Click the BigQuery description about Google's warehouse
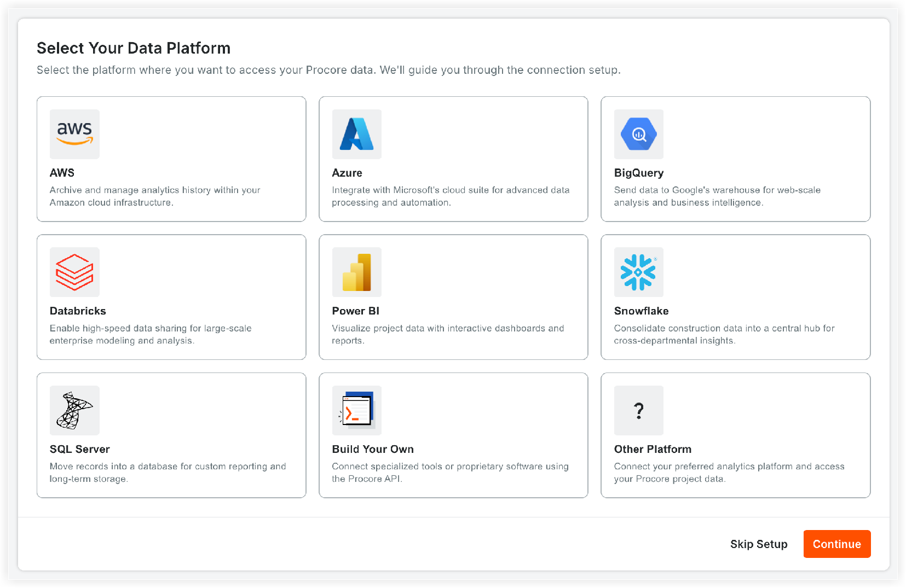The height and width of the screenshot is (588, 906). pos(717,196)
